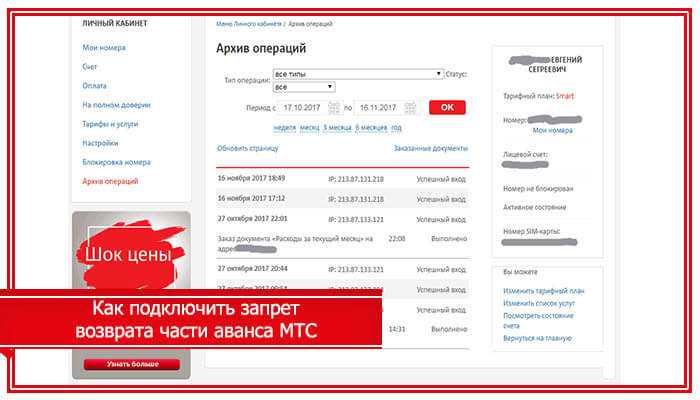Open 'Счет' in sidebar menu
The width and height of the screenshot is (700, 400).
point(90,67)
